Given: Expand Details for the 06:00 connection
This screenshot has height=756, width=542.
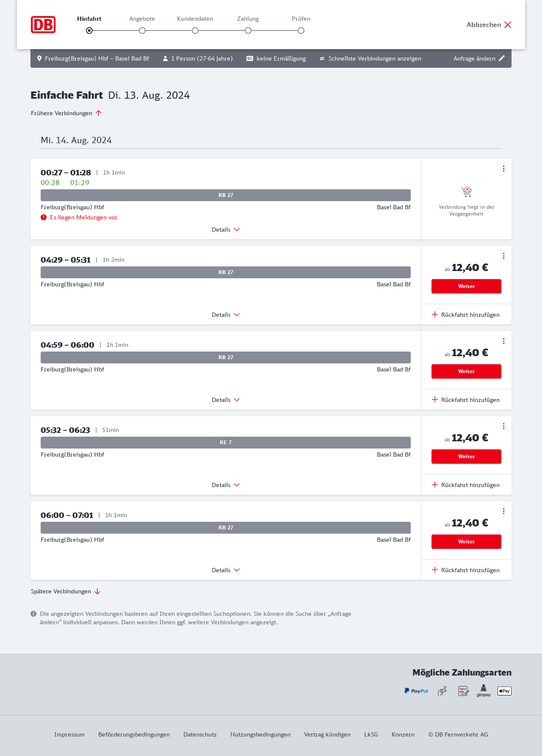Looking at the screenshot, I should click(226, 570).
